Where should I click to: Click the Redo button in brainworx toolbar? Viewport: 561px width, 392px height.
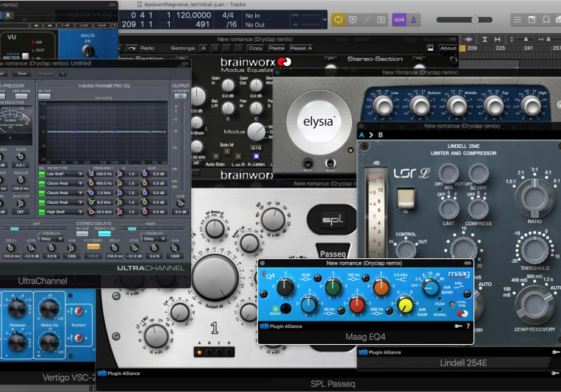click(147, 48)
